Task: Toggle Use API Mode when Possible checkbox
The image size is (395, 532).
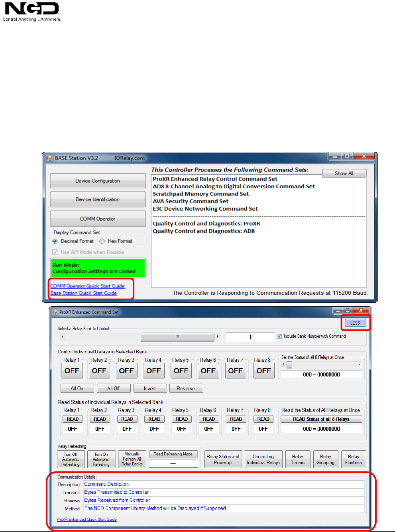Action: pos(55,252)
